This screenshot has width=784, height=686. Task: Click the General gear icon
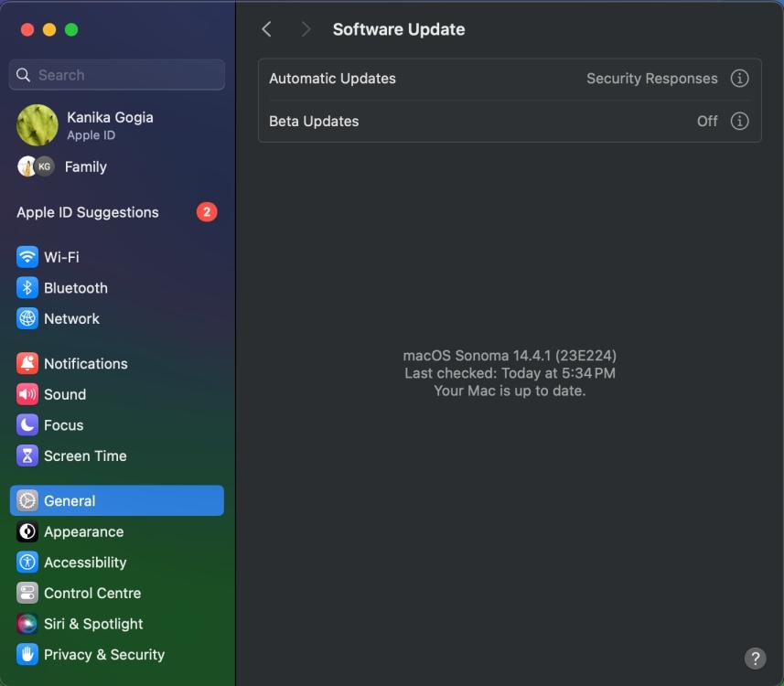(27, 500)
